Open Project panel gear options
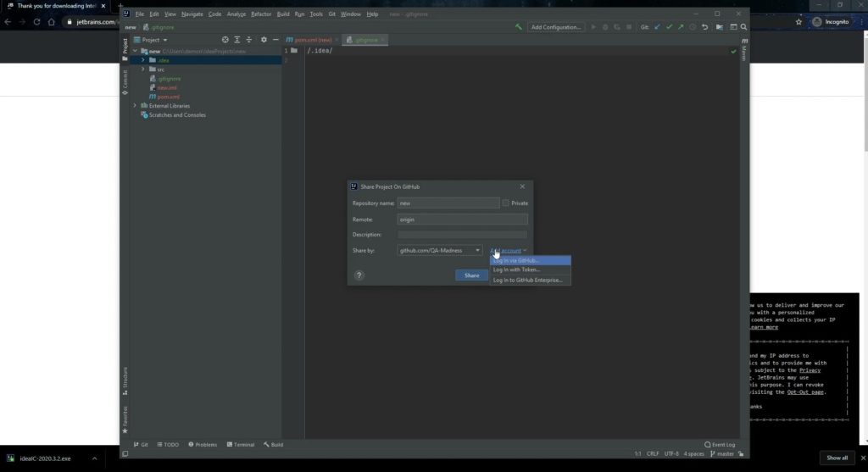Screen dimensions: 868x472 (264, 40)
